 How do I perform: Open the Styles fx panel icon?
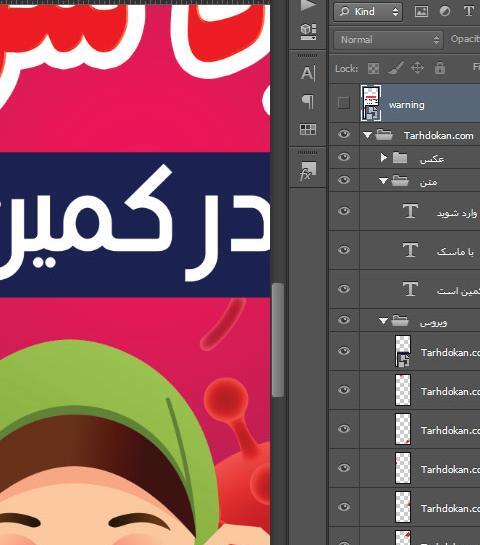(x=308, y=171)
